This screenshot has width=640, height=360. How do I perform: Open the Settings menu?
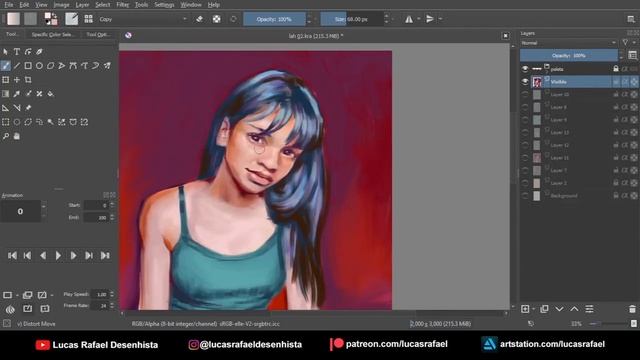click(164, 5)
